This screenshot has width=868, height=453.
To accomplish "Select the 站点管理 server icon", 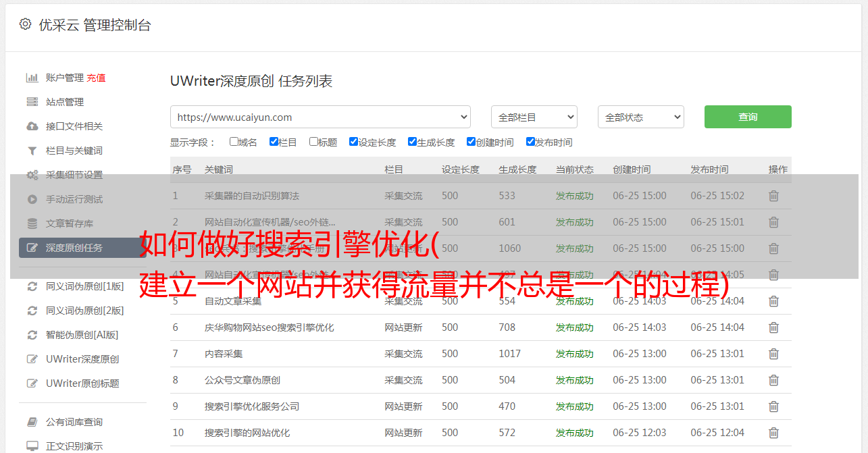I will pos(32,102).
